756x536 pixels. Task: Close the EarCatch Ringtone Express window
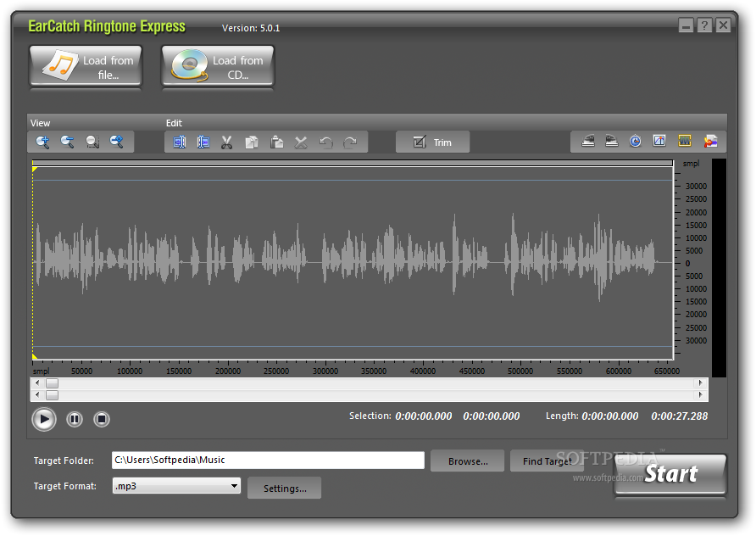click(x=723, y=25)
